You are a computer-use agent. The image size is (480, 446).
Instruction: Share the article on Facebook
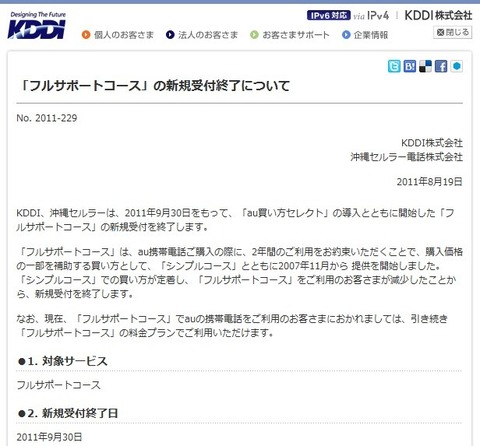pyautogui.click(x=441, y=66)
